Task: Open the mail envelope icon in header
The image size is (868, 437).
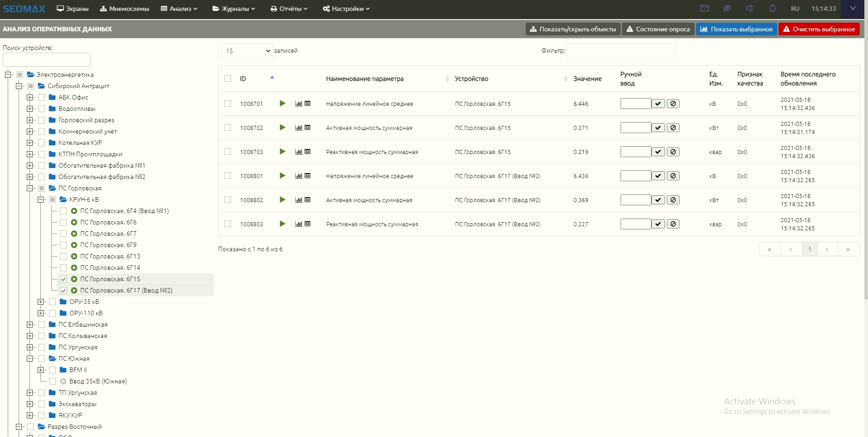Action: (704, 9)
